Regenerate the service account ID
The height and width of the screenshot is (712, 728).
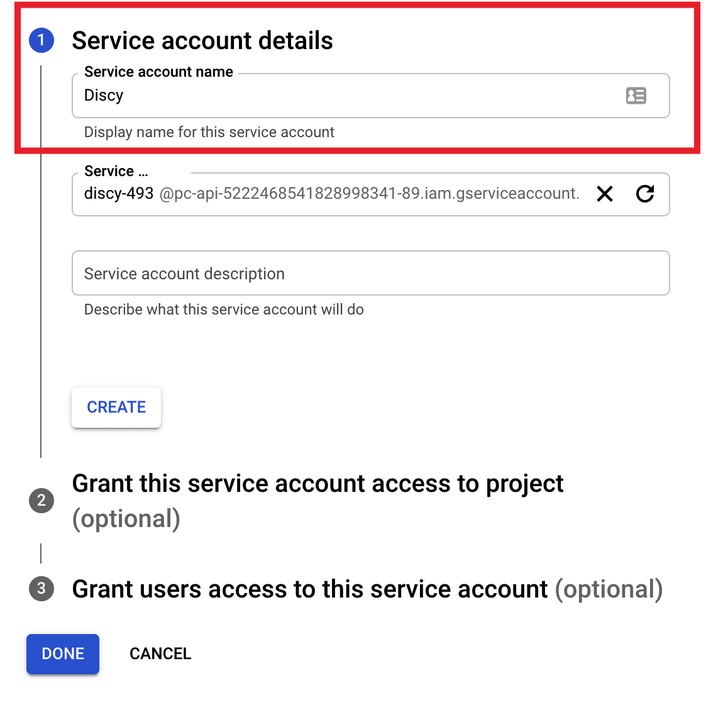(645, 194)
